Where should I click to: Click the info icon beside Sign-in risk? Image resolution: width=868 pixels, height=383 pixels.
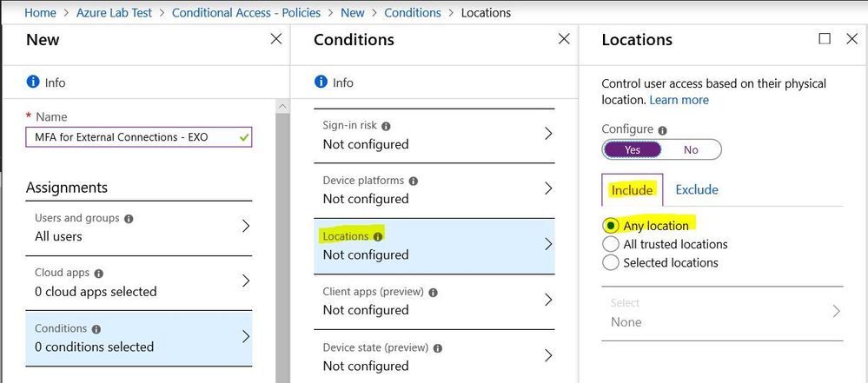tap(387, 126)
